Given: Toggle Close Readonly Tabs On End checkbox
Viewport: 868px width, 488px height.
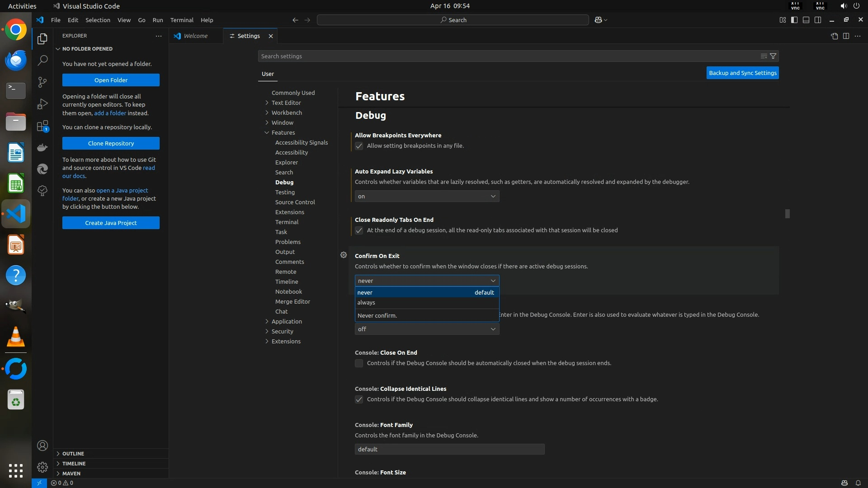Looking at the screenshot, I should [359, 230].
